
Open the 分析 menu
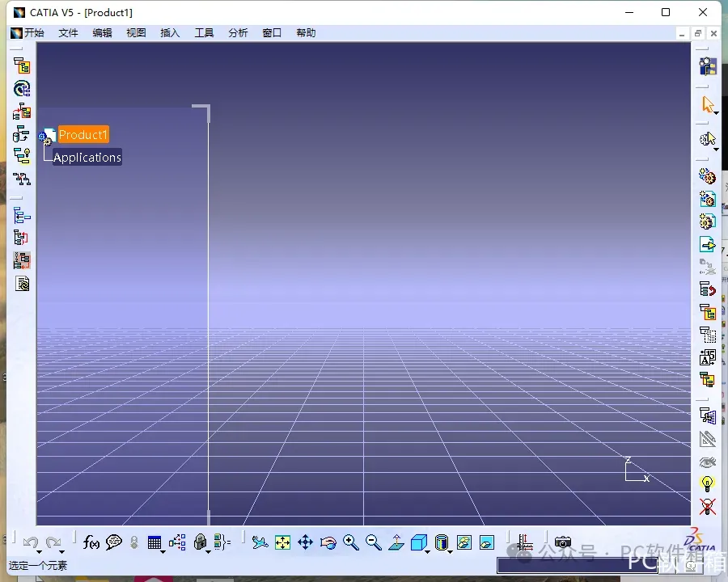[238, 33]
